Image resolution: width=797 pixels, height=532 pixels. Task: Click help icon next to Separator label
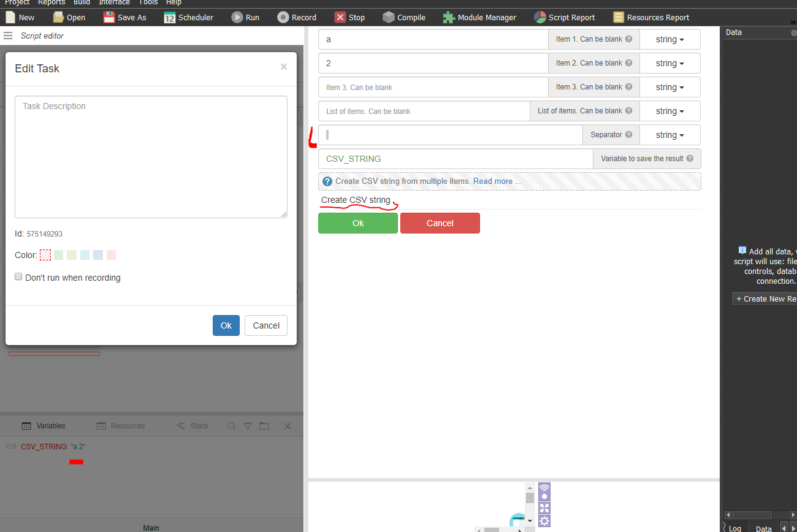(x=628, y=135)
